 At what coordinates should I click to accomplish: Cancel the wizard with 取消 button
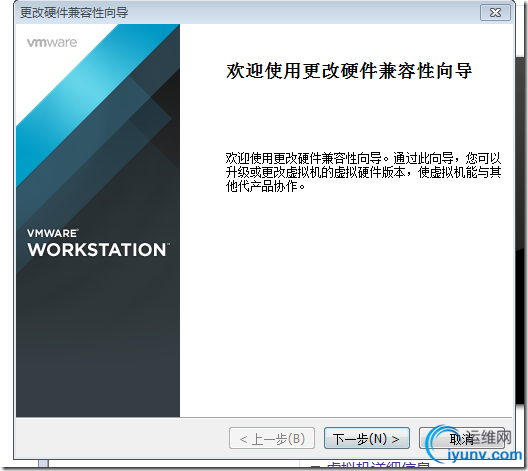(461, 438)
